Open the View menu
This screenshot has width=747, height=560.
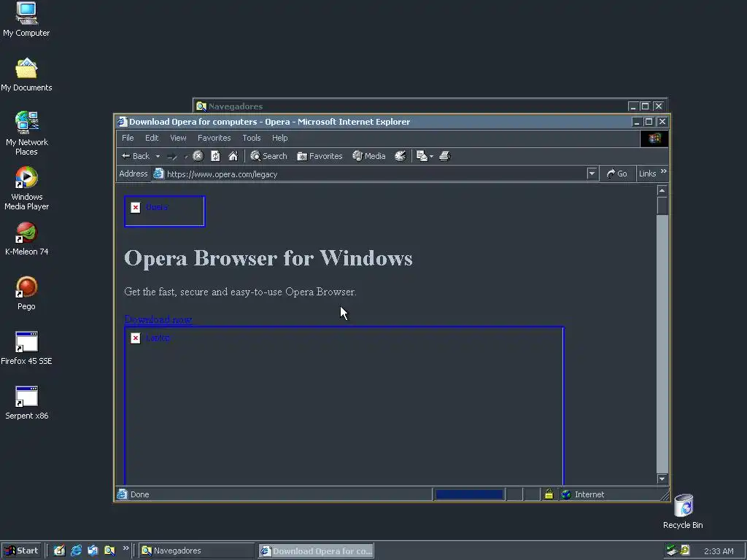178,138
